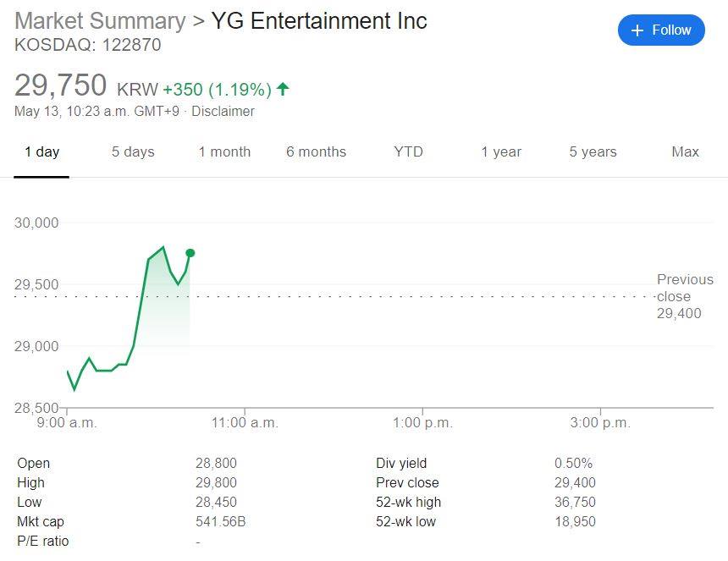Image resolution: width=728 pixels, height=561 pixels.
Task: Click the 1:00 p.m. time axis marker
Action: click(x=422, y=423)
